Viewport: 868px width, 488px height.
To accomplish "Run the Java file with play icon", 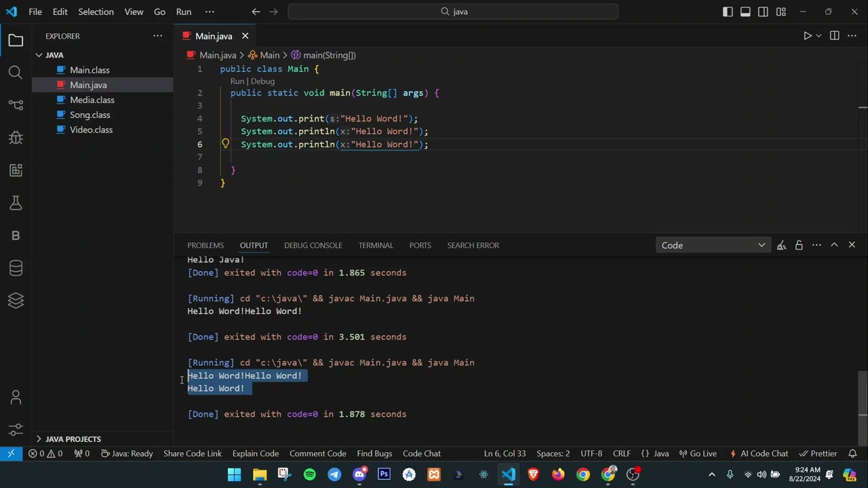I will tap(807, 36).
